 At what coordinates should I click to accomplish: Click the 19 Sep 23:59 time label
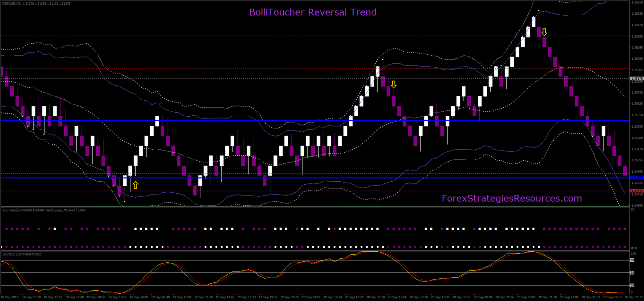coord(311,297)
